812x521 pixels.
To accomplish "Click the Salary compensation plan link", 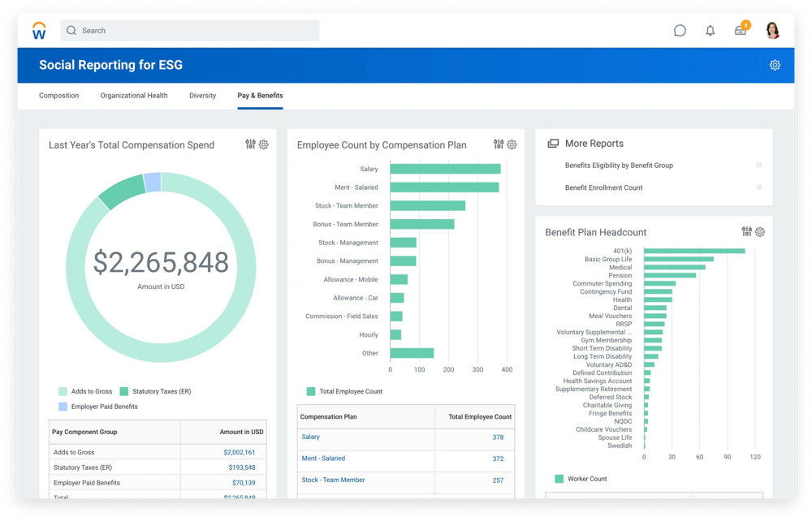I will tap(310, 436).
